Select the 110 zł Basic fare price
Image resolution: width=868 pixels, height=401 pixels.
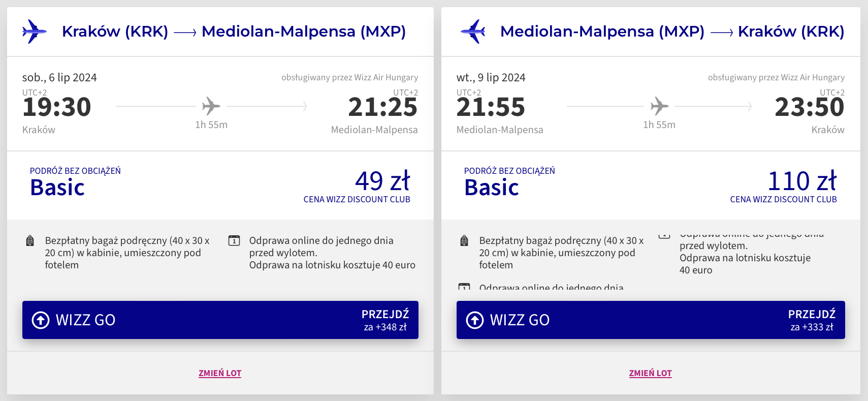pos(802,181)
